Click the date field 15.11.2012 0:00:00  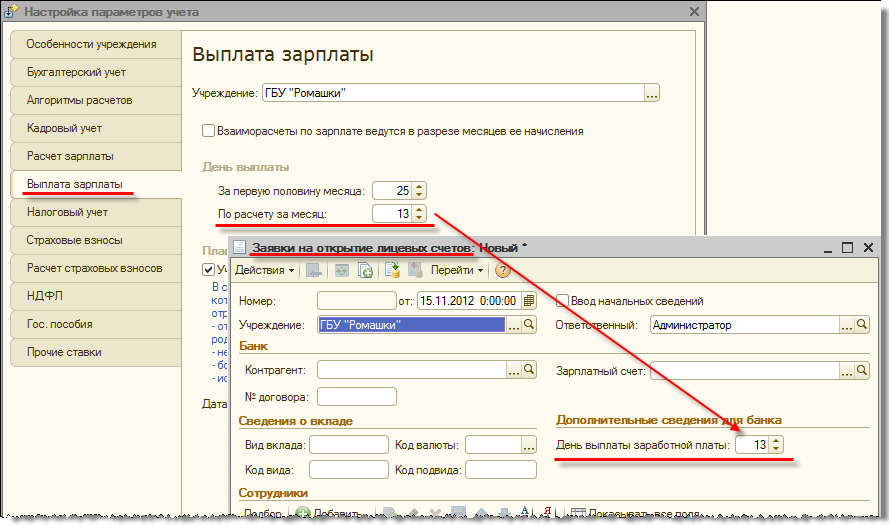click(469, 300)
